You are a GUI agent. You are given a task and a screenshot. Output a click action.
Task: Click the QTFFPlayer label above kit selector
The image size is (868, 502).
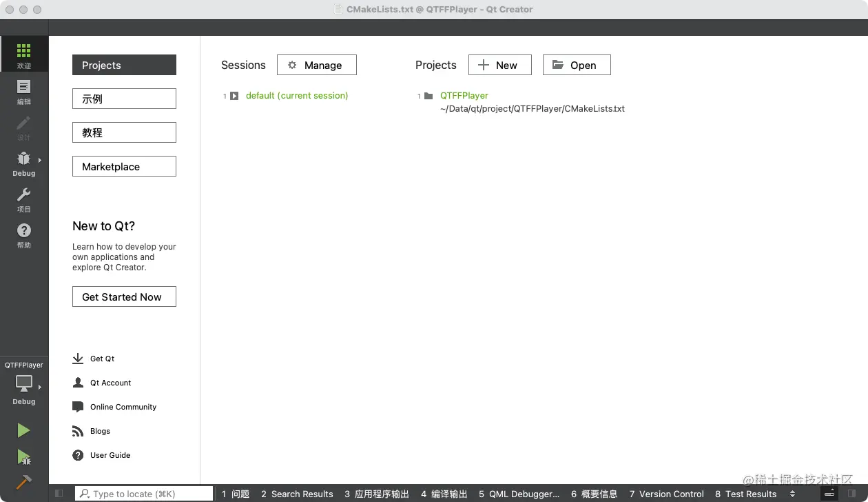[x=24, y=365]
